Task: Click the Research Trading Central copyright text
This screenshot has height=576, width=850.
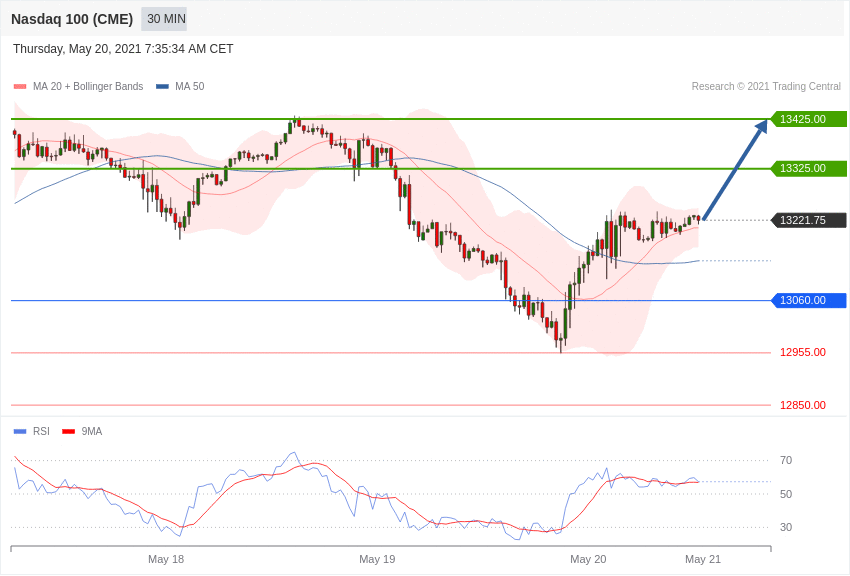Action: pos(766,87)
